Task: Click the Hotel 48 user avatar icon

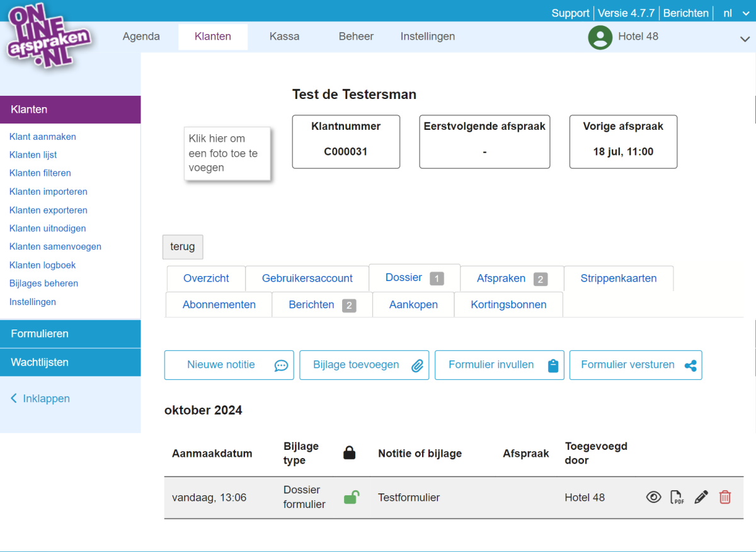Action: point(600,37)
